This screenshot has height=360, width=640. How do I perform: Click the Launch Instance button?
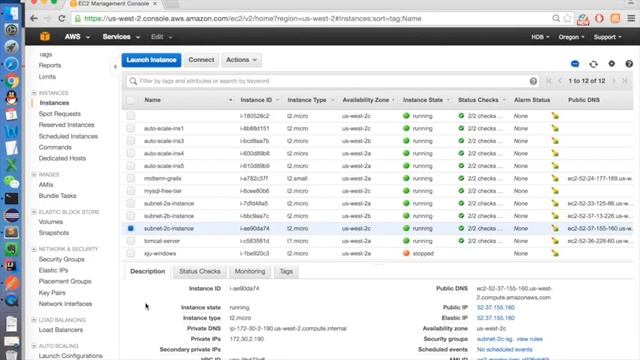[x=151, y=60]
